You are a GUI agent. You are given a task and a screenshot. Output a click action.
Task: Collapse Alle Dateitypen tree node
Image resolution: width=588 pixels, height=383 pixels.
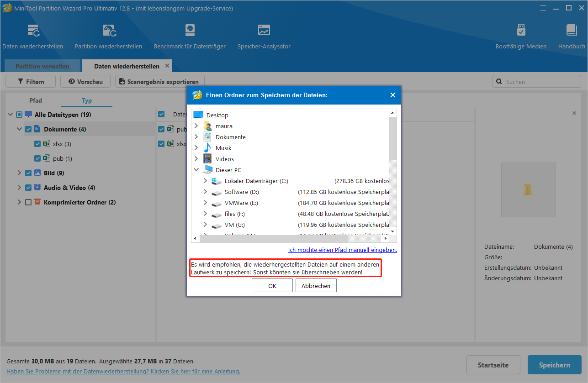tap(11, 115)
